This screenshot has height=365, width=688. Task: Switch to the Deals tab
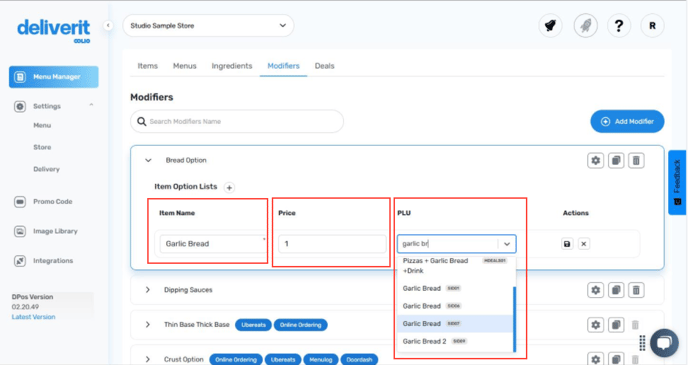point(324,66)
